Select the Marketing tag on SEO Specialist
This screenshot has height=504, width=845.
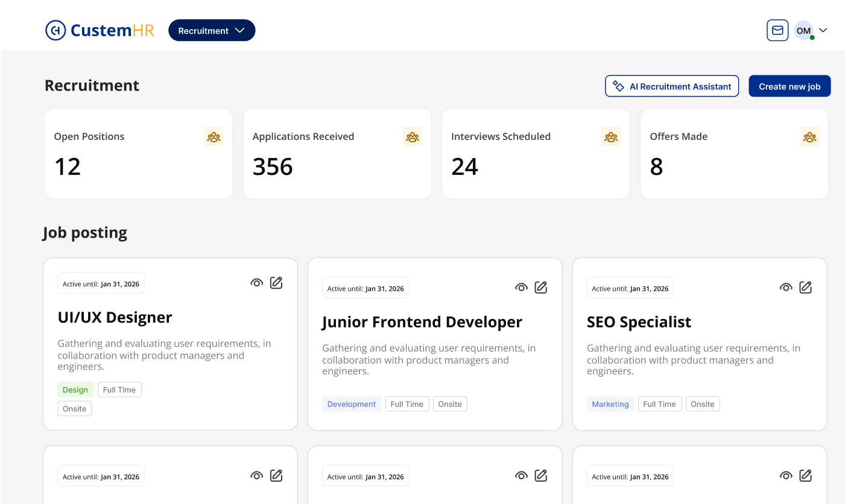point(610,404)
